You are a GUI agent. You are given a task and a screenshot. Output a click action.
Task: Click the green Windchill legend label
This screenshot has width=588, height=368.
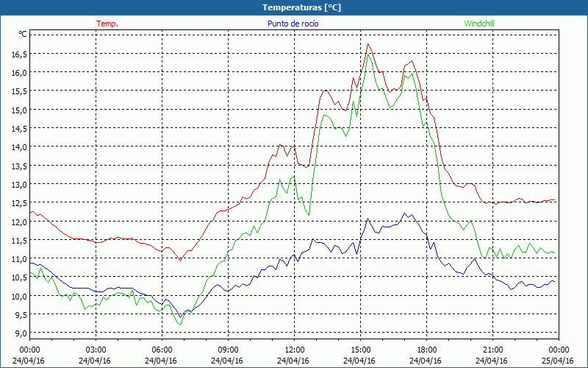click(x=479, y=24)
